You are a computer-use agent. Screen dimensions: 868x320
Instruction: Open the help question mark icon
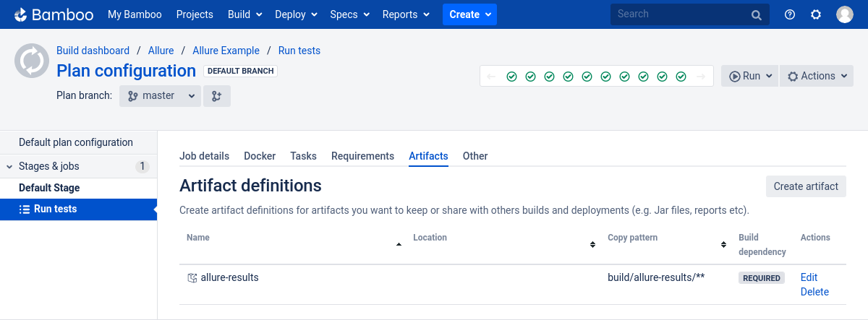790,14
